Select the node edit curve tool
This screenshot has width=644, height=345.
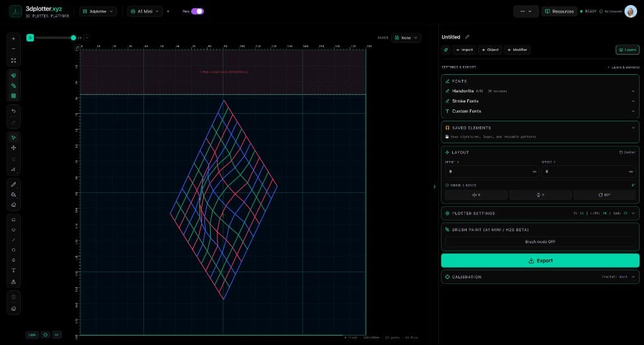(14, 169)
